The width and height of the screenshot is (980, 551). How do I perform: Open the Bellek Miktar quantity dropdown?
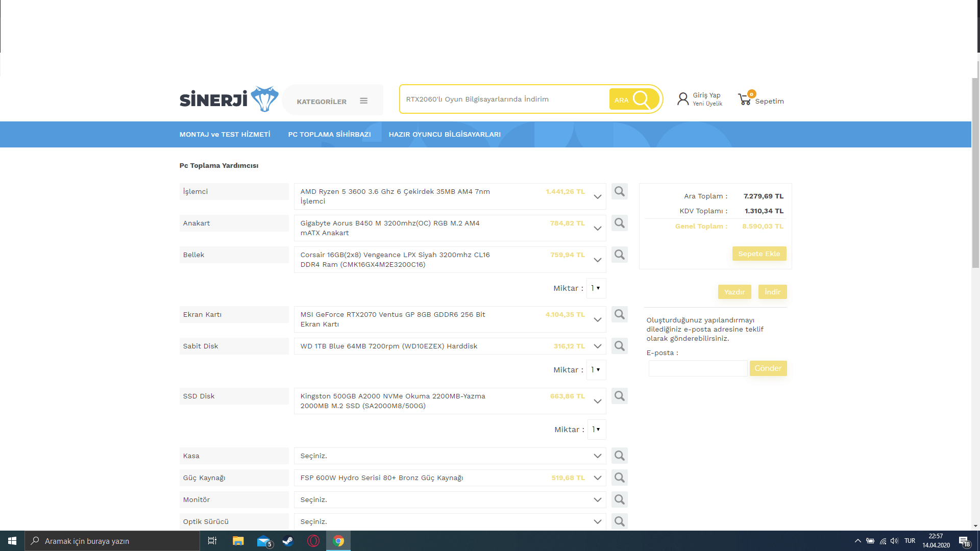(596, 288)
